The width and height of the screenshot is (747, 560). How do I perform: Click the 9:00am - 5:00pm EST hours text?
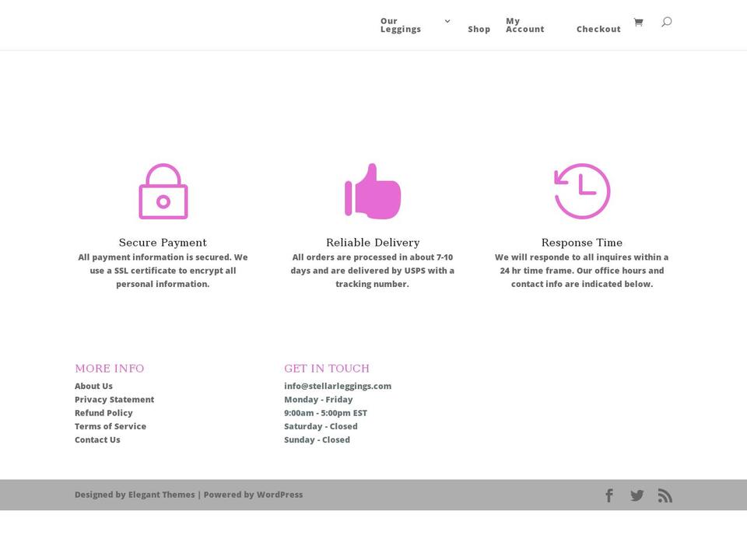[325, 413]
